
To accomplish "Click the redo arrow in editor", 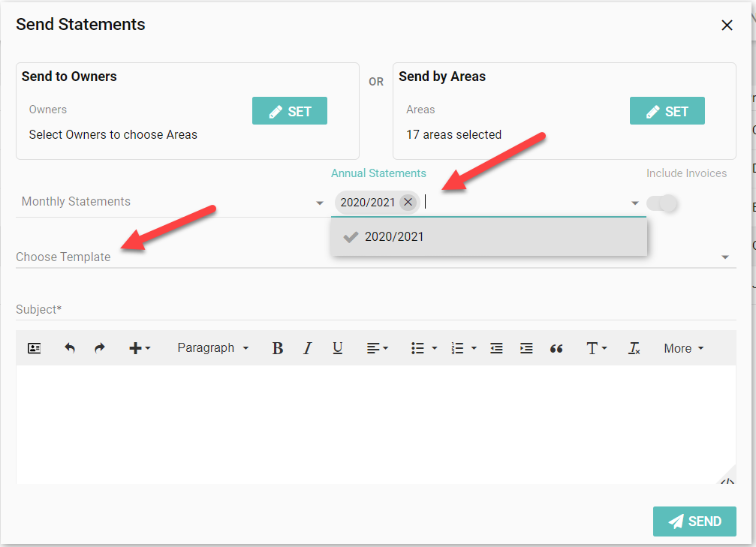I will [99, 348].
